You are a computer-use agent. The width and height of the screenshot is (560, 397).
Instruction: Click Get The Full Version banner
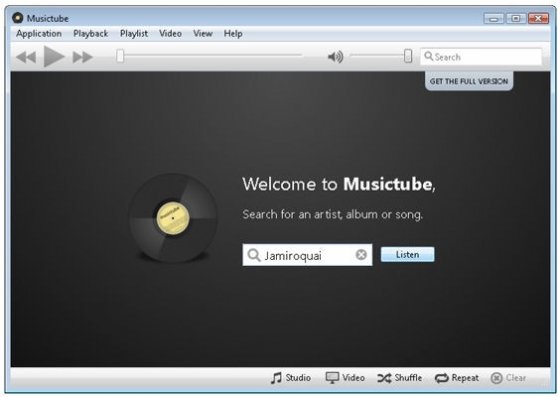(x=469, y=81)
